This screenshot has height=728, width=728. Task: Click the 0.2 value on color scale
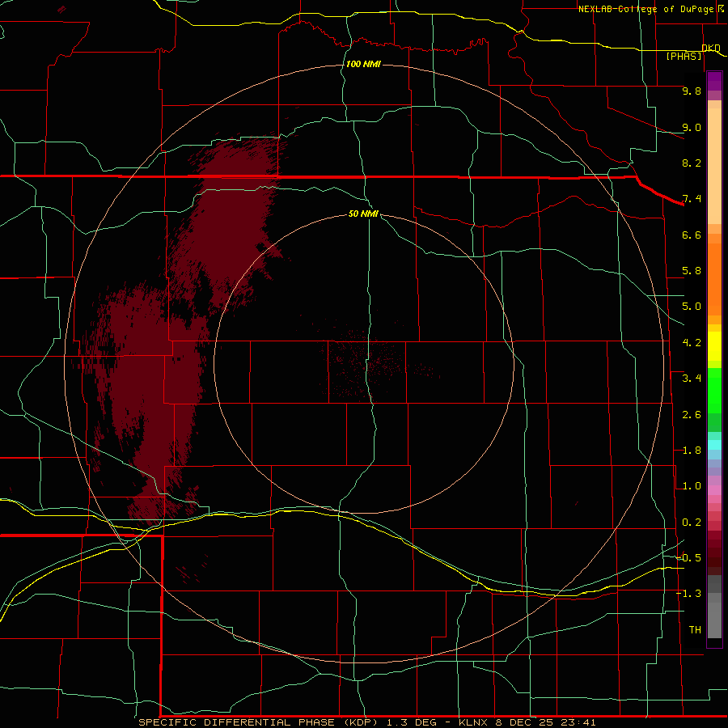click(x=692, y=523)
